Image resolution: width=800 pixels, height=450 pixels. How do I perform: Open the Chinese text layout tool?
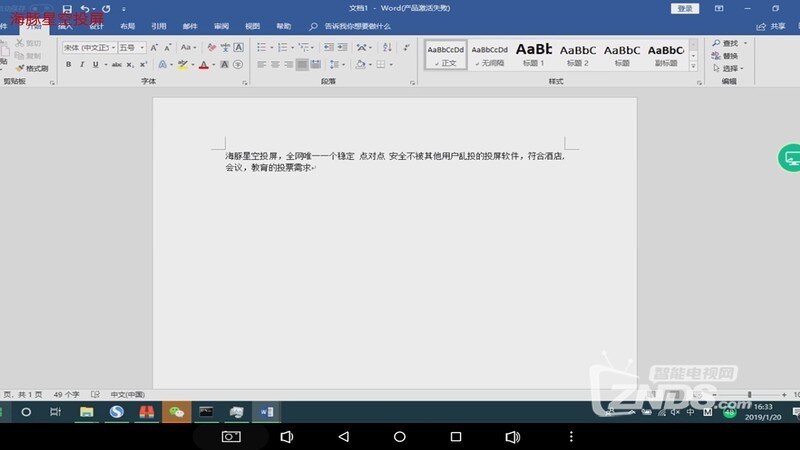[364, 47]
